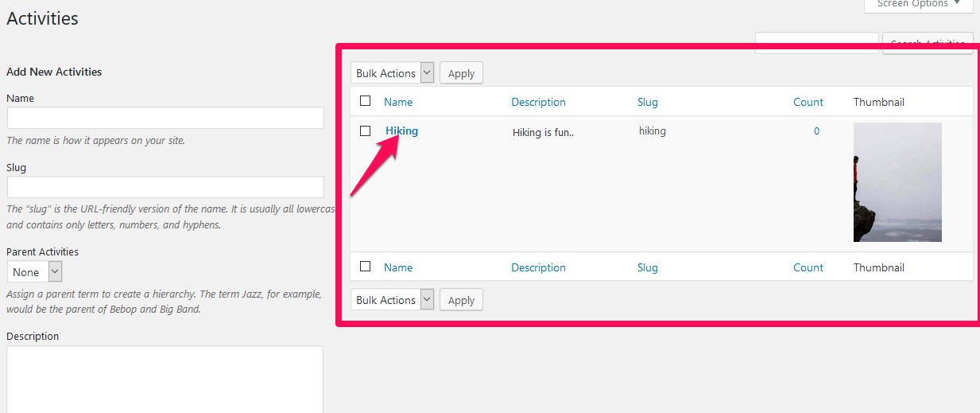Toggle select-all checkbox in table footer
The height and width of the screenshot is (413, 980).
click(x=366, y=267)
